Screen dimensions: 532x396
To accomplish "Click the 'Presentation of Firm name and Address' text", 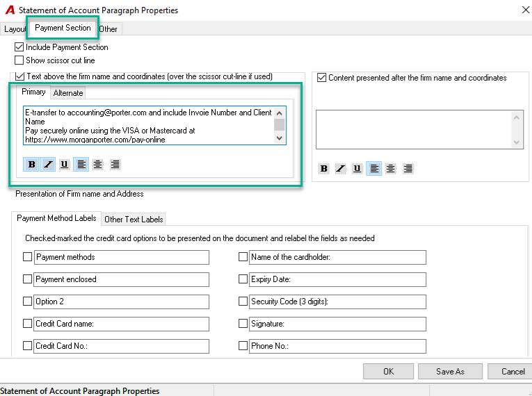I will tap(79, 194).
